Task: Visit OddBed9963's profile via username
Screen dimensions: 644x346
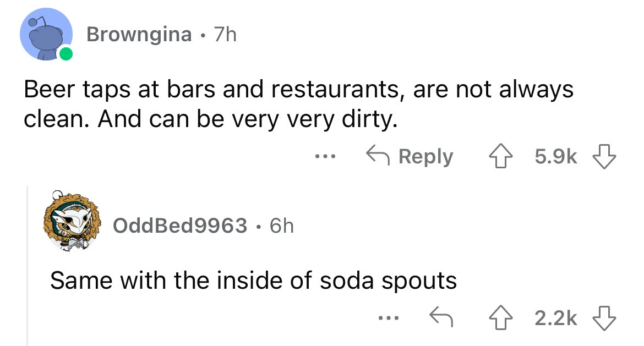Action: pyautogui.click(x=179, y=225)
